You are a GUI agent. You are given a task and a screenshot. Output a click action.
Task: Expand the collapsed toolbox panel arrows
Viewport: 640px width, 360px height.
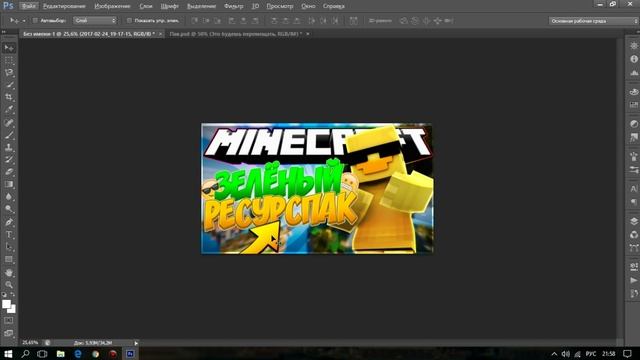(4, 31)
